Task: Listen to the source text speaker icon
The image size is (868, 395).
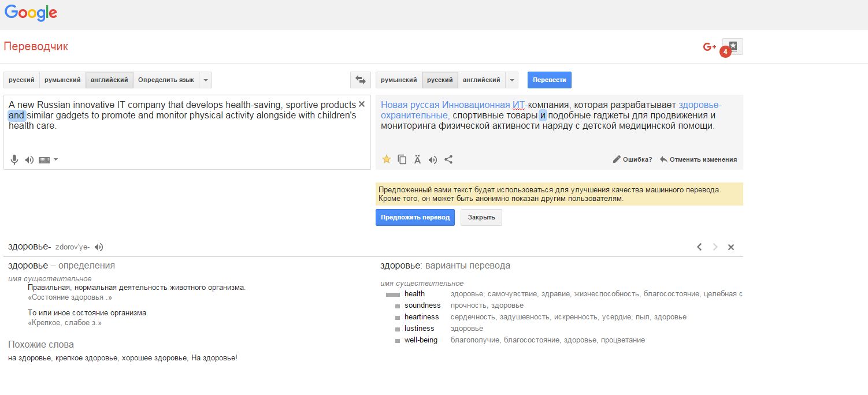Action: click(x=29, y=160)
